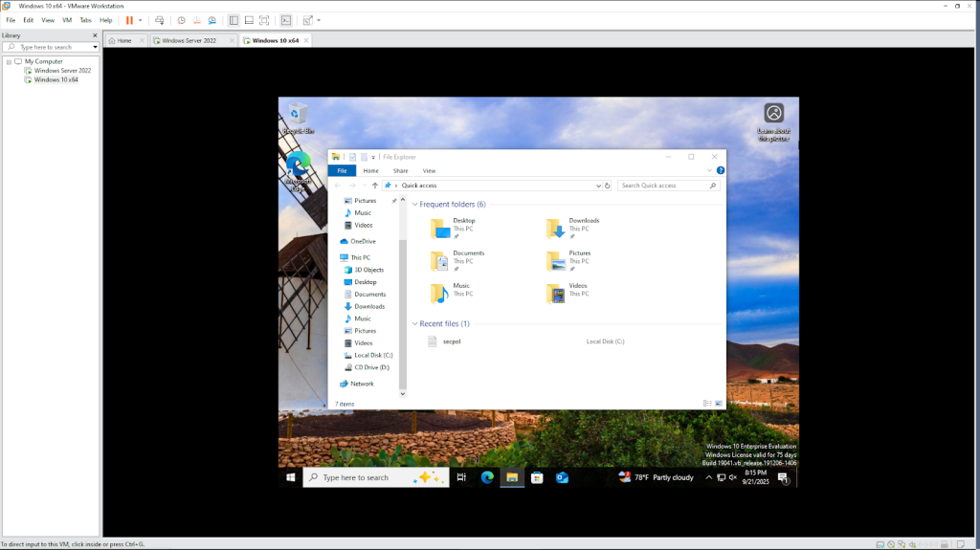Open the power options dropdown arrow
This screenshot has width=980, height=550.
141,20
